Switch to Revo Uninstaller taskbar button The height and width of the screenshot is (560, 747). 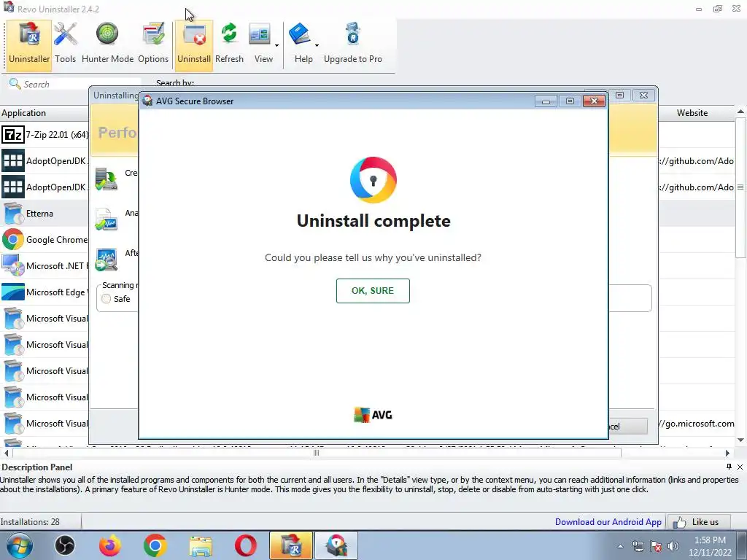pos(290,545)
